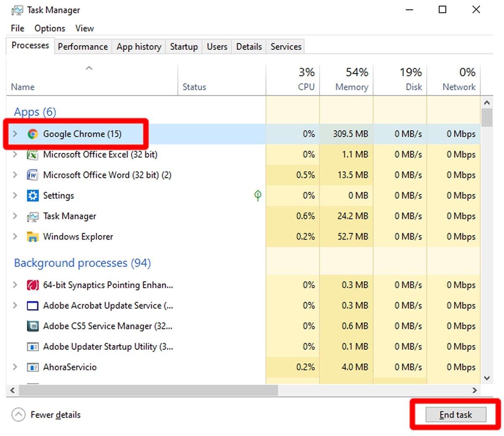504x436 pixels.
Task: Sort processes by Memory column
Action: pos(346,80)
